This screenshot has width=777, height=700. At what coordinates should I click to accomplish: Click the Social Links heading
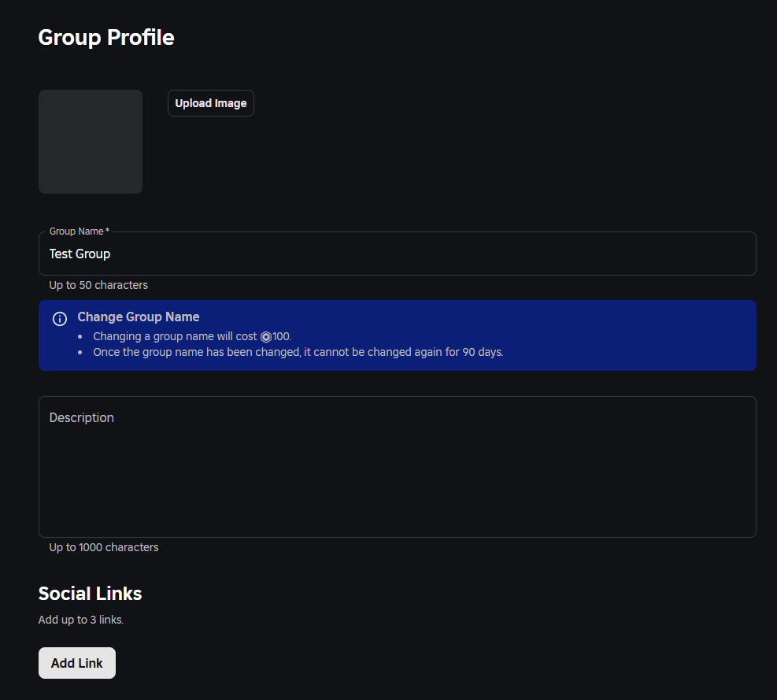[90, 593]
